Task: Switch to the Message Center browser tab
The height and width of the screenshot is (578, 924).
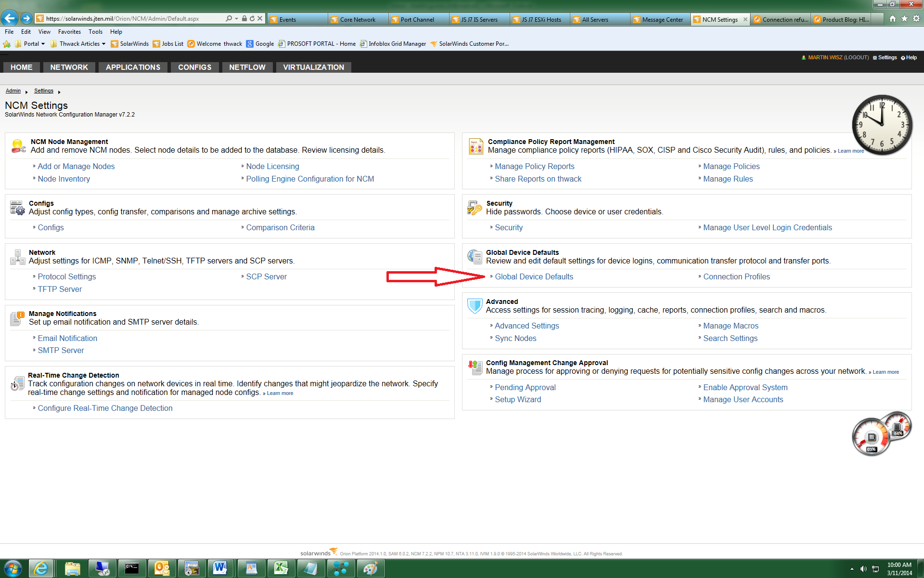Action: click(x=662, y=19)
